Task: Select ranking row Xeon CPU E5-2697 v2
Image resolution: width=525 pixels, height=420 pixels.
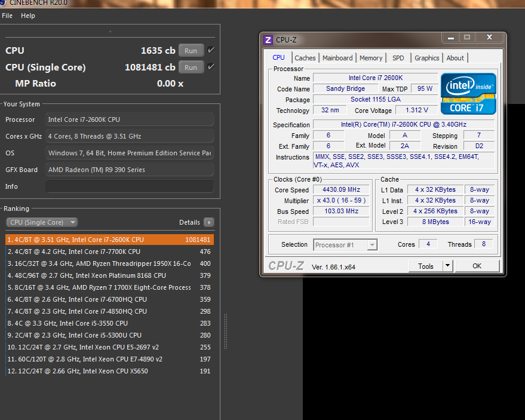Action: [x=109, y=347]
